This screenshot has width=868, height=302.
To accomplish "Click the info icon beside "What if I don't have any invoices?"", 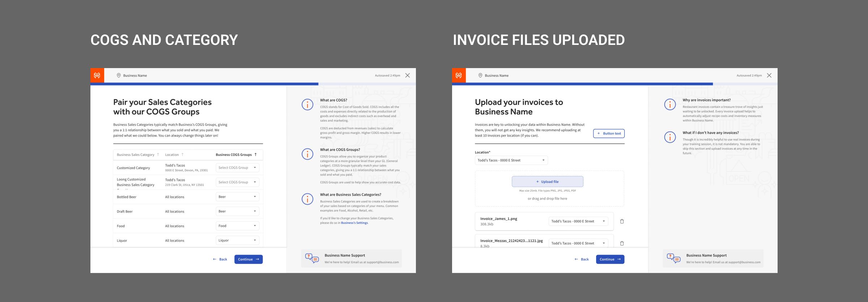I will point(670,137).
